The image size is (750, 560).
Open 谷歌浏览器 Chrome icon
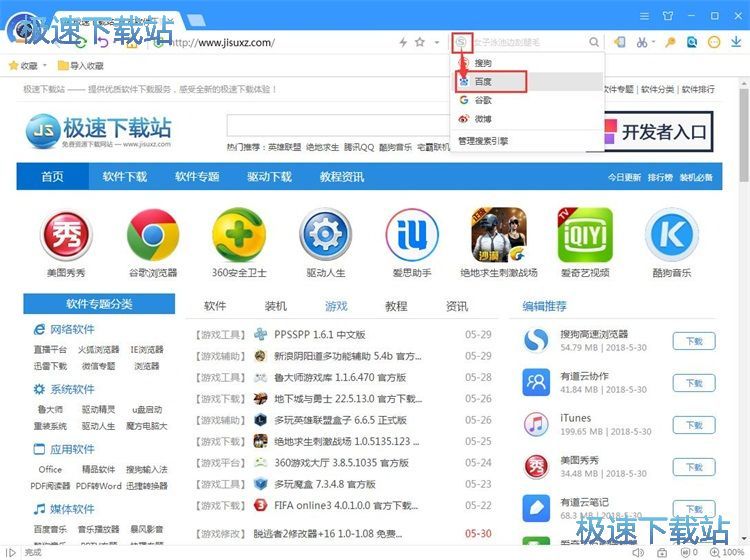pyautogui.click(x=153, y=235)
